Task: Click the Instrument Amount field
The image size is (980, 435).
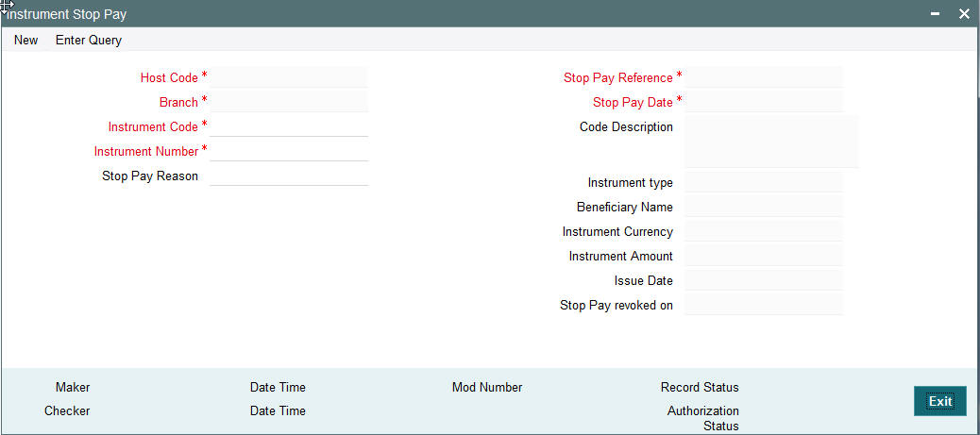Action: click(764, 257)
